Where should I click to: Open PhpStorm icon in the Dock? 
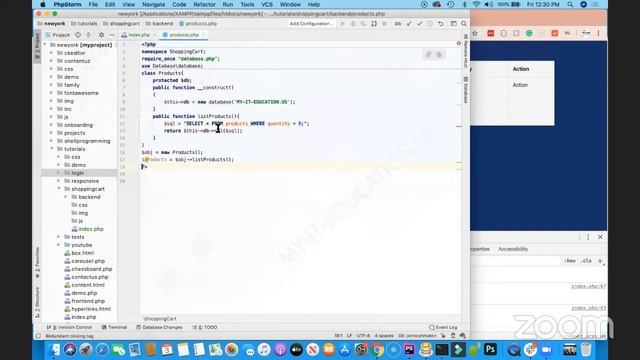point(409,350)
